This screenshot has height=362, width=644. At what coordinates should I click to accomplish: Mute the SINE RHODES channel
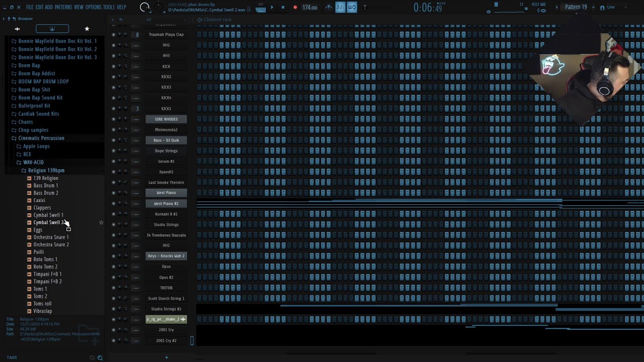point(113,119)
